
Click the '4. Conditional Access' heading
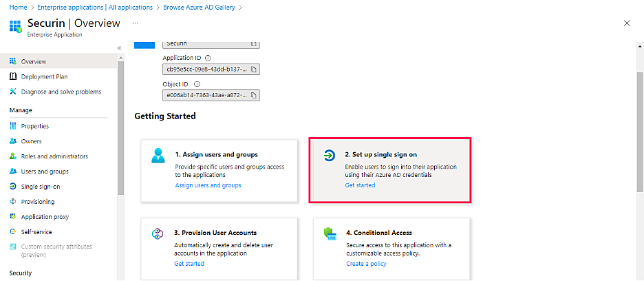pyautogui.click(x=379, y=233)
